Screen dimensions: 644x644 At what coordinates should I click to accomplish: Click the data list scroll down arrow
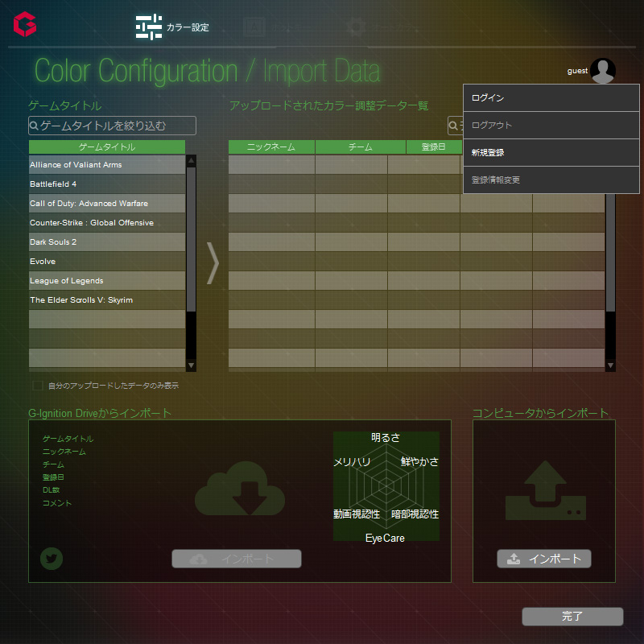click(x=611, y=365)
